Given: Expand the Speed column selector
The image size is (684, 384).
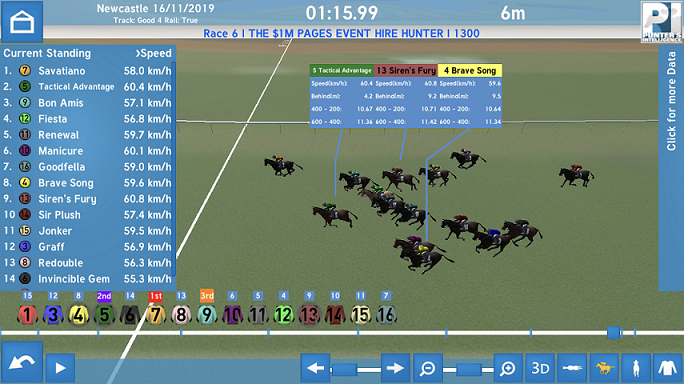Looking at the screenshot, I should coord(154,53).
